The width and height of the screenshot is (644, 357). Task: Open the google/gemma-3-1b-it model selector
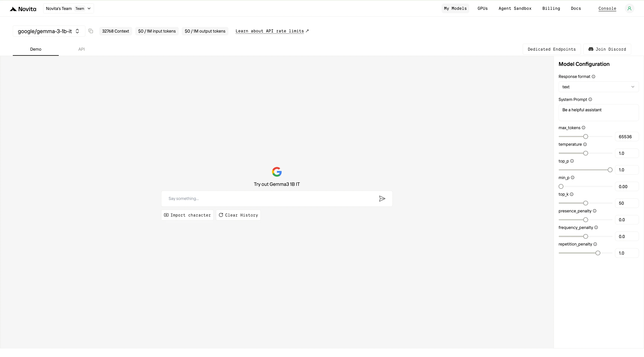pyautogui.click(x=49, y=31)
